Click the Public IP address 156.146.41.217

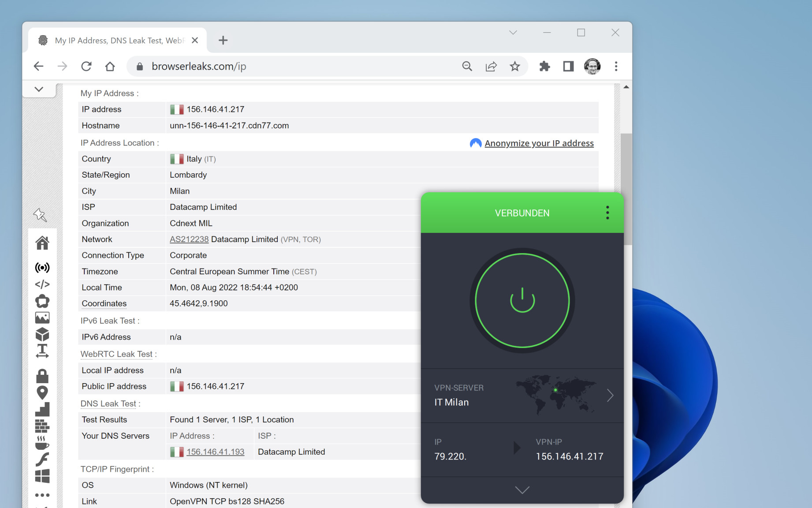coord(216,387)
